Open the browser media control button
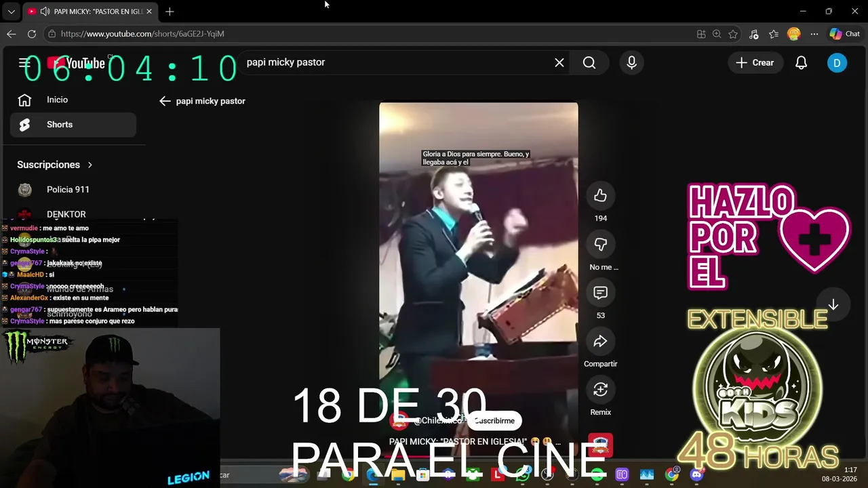The width and height of the screenshot is (868, 488). (754, 34)
